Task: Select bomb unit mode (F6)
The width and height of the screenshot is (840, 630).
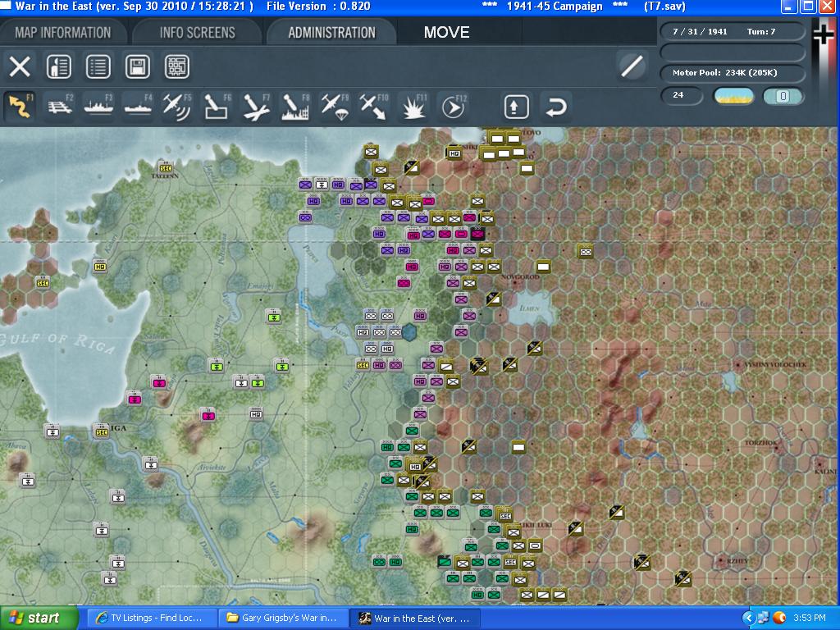Action: (217, 106)
